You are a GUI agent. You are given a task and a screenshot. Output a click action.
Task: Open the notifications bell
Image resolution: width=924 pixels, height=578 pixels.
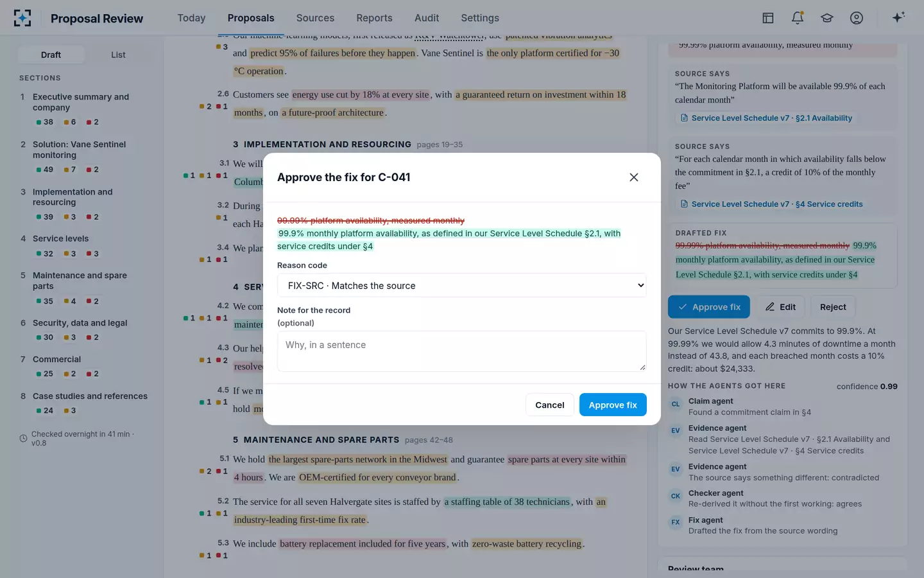(798, 18)
